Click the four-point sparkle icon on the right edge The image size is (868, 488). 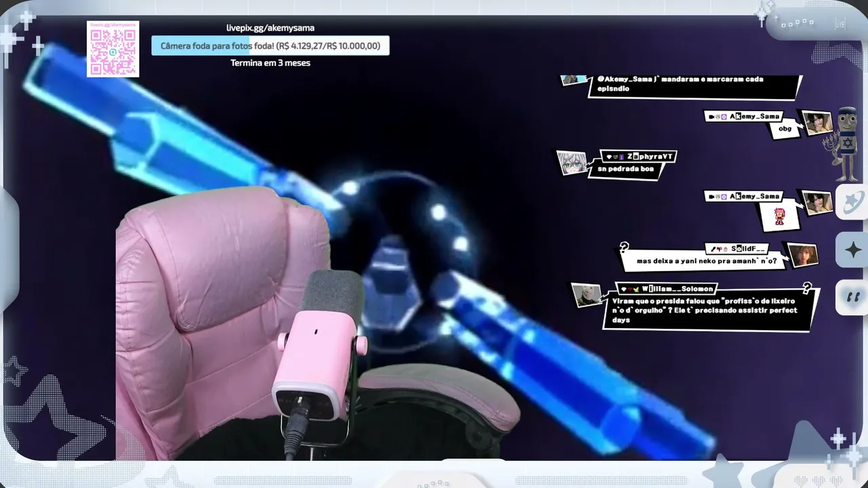coord(853,250)
